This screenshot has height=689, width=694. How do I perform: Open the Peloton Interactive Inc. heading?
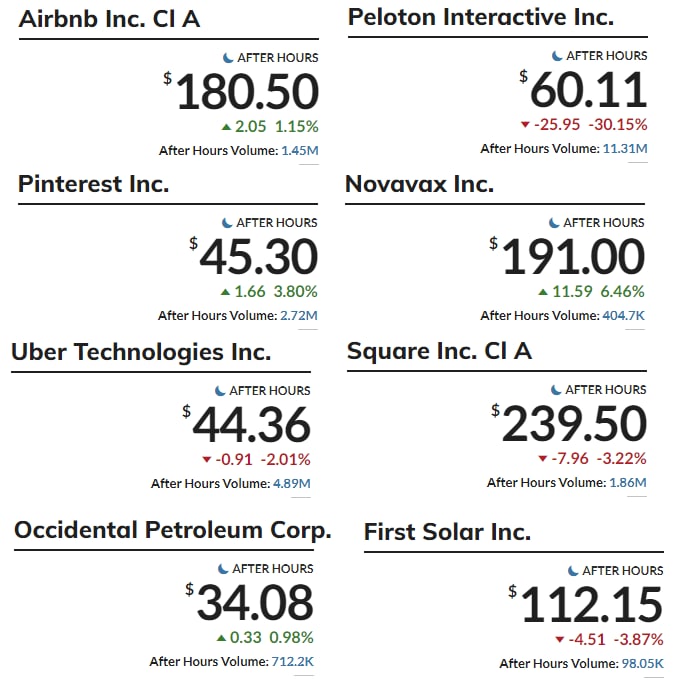coord(481,17)
